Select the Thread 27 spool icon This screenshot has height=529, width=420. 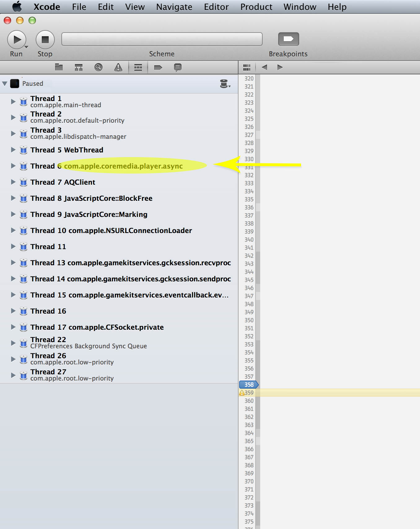coord(24,375)
